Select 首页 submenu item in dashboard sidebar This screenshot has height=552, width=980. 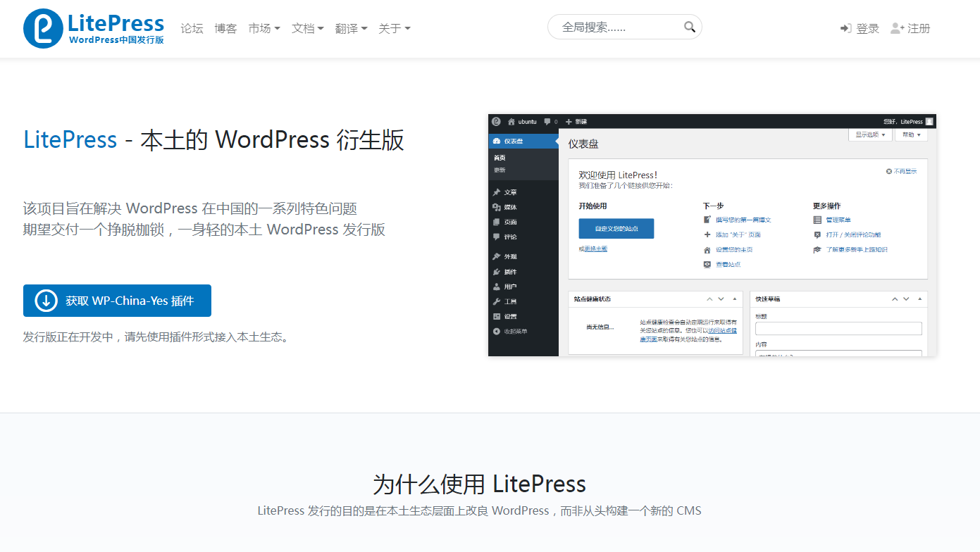pyautogui.click(x=500, y=158)
